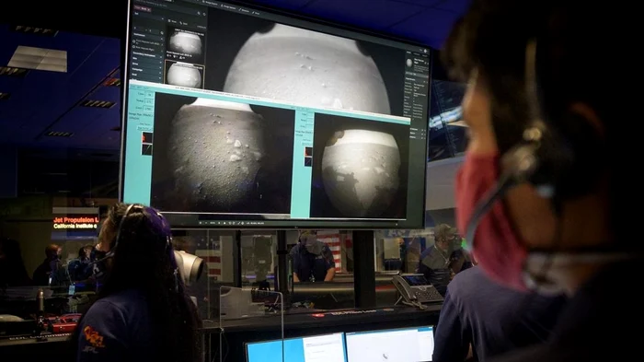This screenshot has width=644, height=362.
Task: Click the first tool icon in top toolbar
Action: point(203,2)
